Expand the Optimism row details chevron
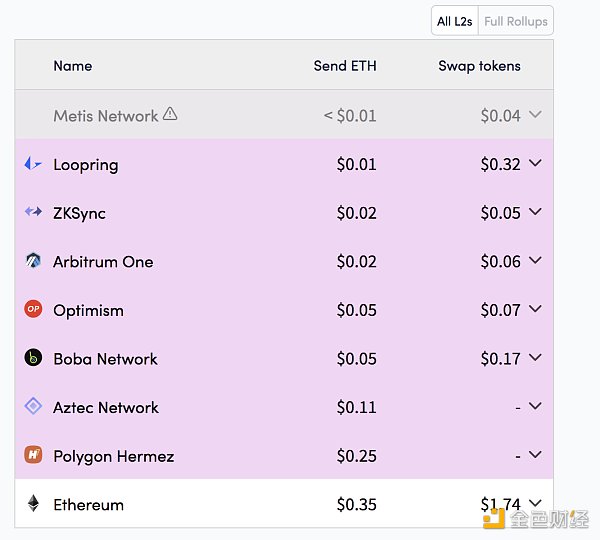This screenshot has height=540, width=600. coord(535,310)
